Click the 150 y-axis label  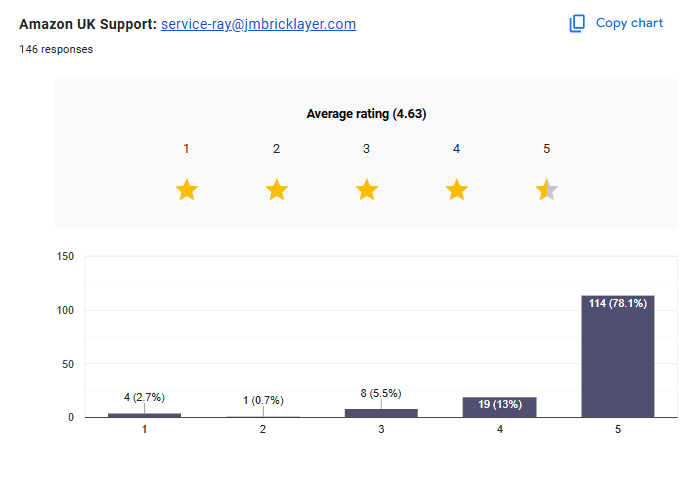click(x=65, y=256)
